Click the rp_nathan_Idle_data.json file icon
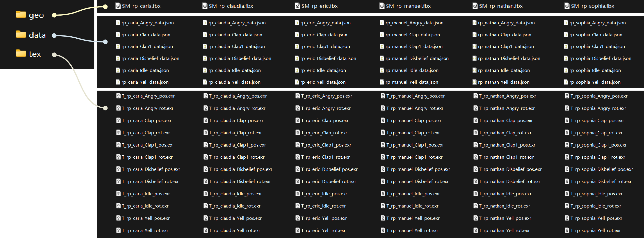The width and height of the screenshot is (644, 238). [x=475, y=70]
